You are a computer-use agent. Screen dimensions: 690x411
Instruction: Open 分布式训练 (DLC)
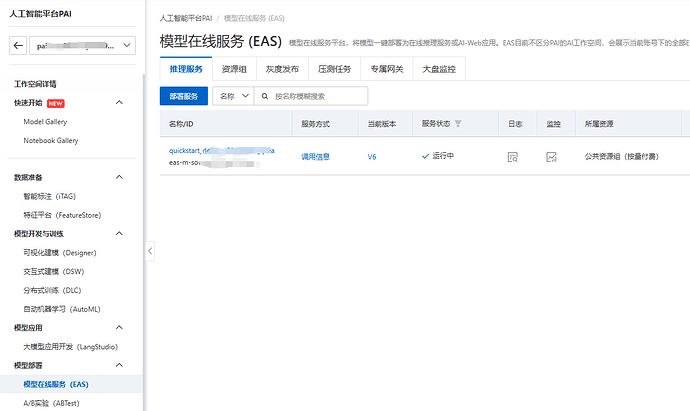tap(52, 290)
